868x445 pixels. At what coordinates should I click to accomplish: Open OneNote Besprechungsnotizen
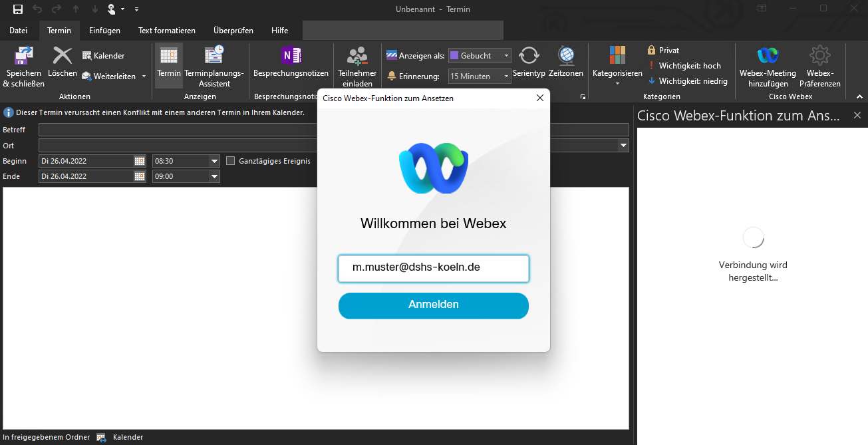(x=291, y=62)
